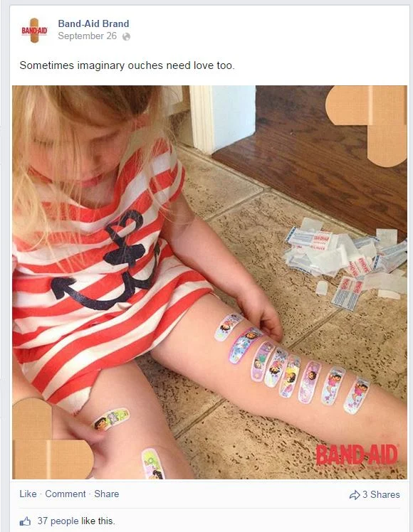The height and width of the screenshot is (532, 413).
Task: Click the thumbs-up icon beside 37 people
Action: pyautogui.click(x=25, y=521)
